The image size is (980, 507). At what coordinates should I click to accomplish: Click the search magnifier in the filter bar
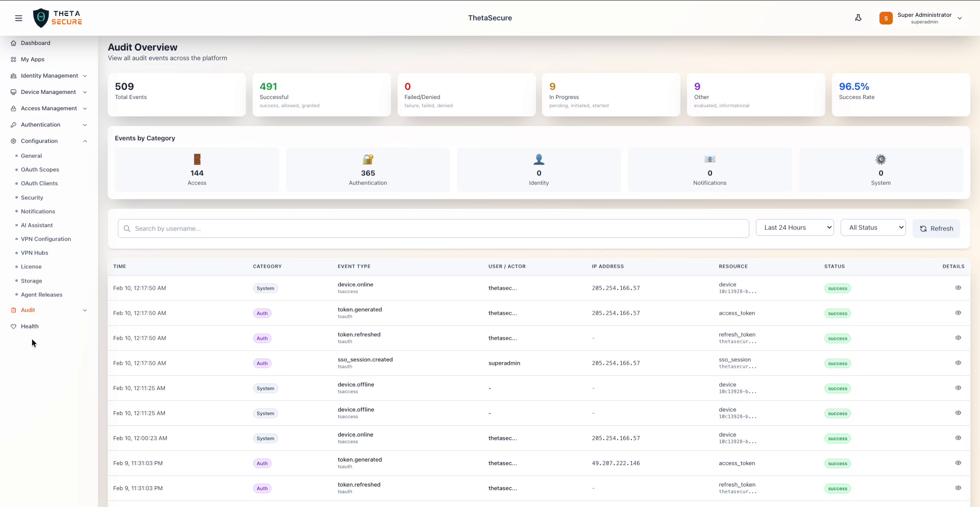click(x=127, y=229)
